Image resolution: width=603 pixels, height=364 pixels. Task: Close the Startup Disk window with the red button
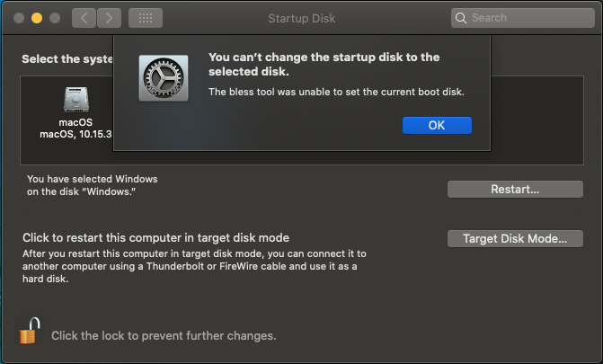19,17
